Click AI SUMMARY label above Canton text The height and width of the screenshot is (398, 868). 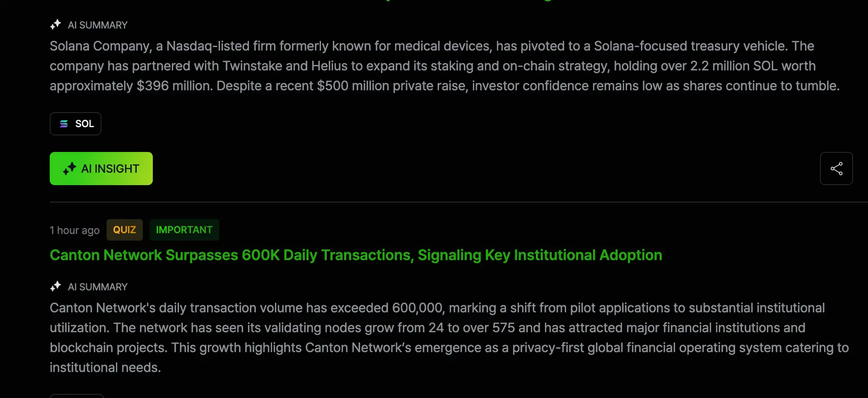98,287
